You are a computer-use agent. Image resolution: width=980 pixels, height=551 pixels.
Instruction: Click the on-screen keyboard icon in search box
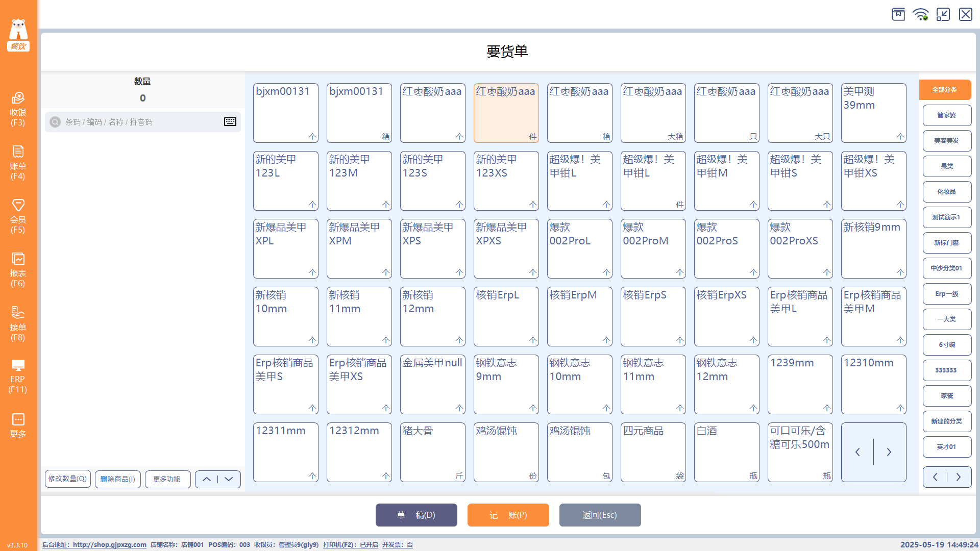pyautogui.click(x=230, y=121)
